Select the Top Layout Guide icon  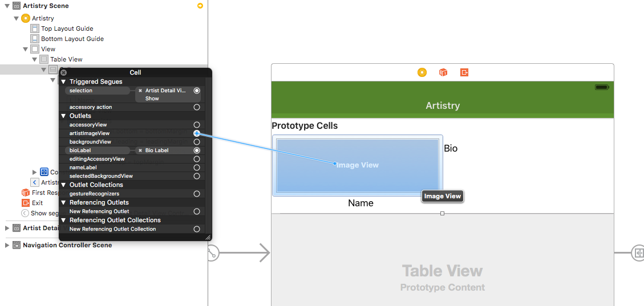(36, 28)
